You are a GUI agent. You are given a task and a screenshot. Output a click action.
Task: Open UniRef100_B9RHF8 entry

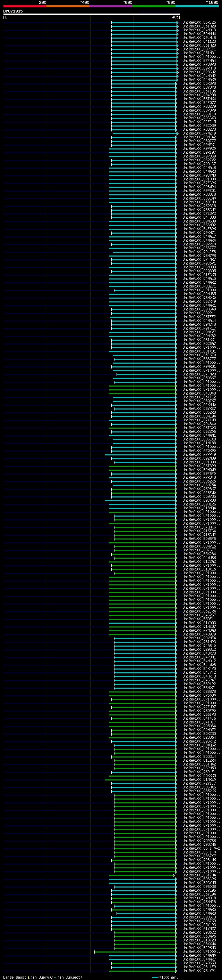199,68
